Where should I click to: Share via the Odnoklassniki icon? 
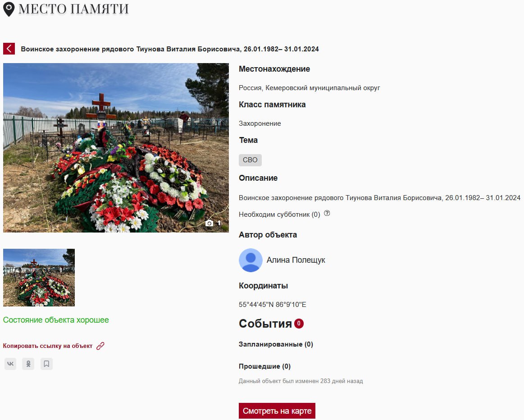[28, 364]
